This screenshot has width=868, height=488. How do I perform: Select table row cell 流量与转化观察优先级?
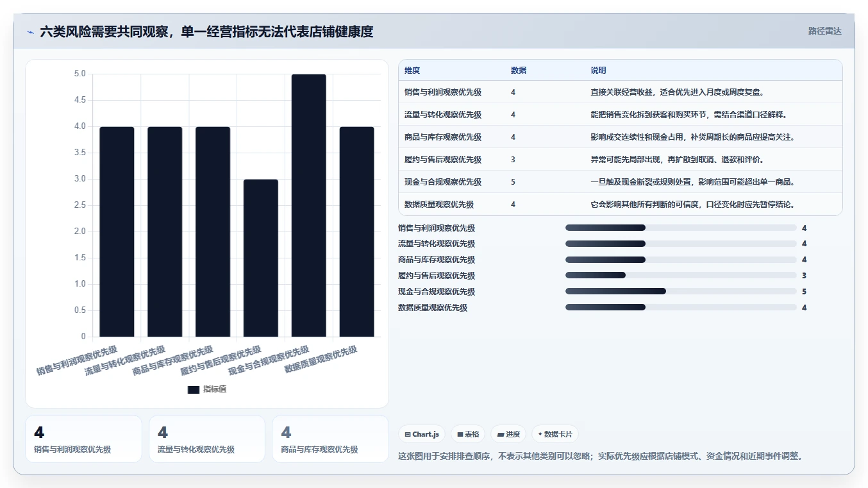(443, 115)
